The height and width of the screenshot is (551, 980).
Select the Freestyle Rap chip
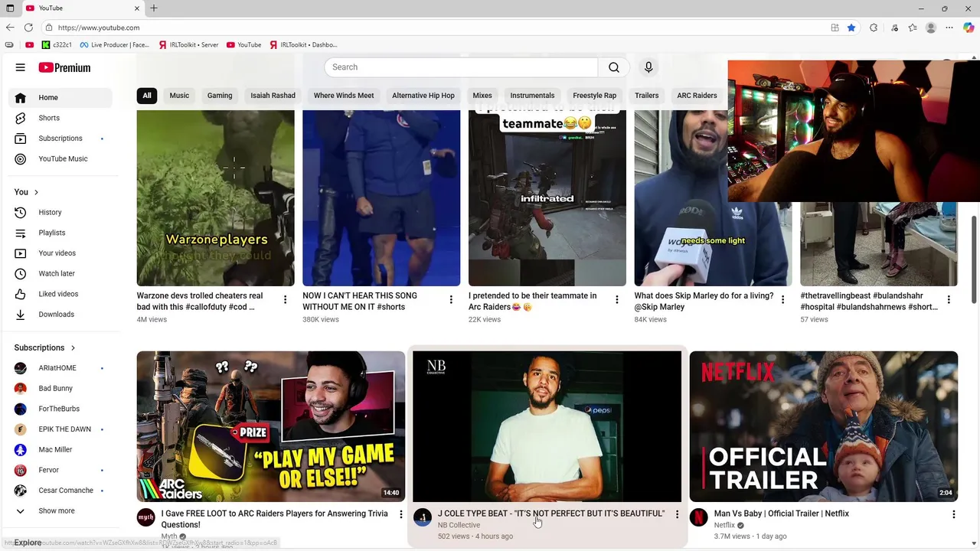click(x=594, y=96)
